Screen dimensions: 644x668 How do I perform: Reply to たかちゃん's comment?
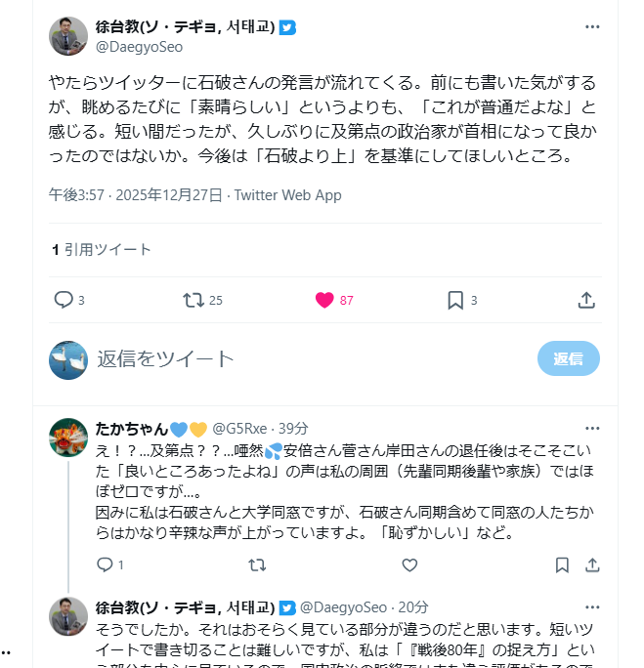[x=106, y=564]
